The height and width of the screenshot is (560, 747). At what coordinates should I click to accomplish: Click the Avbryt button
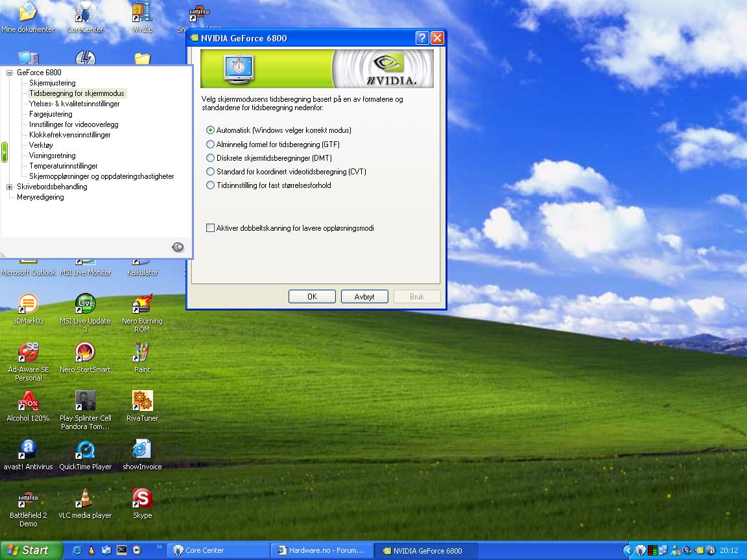[364, 297]
